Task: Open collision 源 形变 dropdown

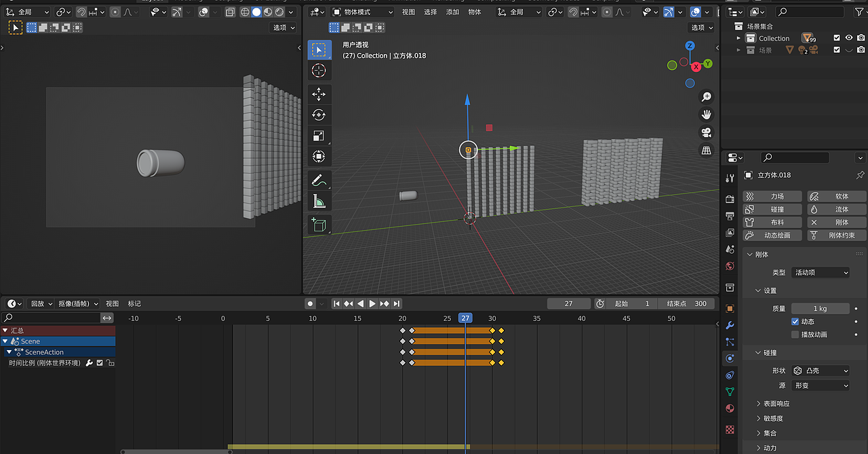Action: (821, 385)
